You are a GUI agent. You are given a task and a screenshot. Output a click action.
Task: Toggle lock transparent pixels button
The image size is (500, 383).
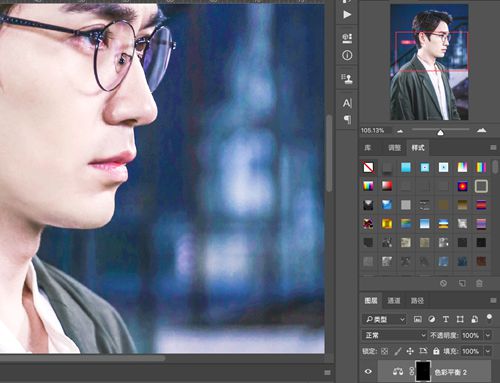tap(384, 351)
